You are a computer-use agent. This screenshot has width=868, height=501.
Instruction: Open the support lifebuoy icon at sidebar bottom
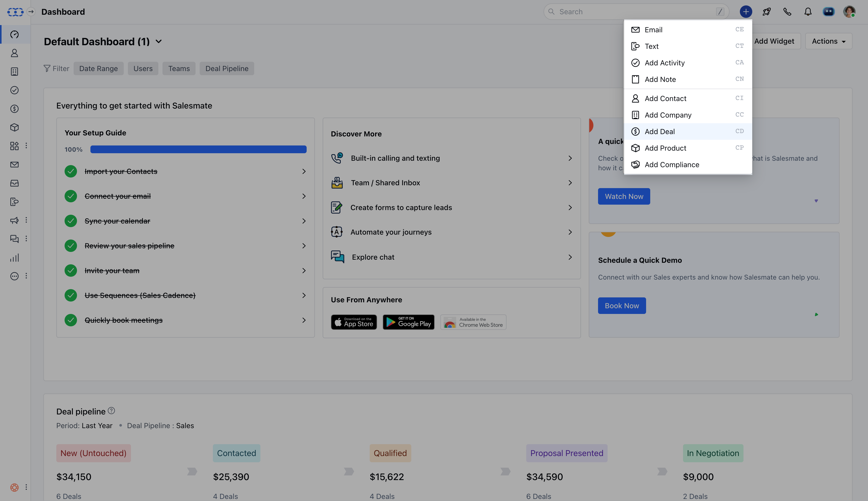(x=14, y=487)
